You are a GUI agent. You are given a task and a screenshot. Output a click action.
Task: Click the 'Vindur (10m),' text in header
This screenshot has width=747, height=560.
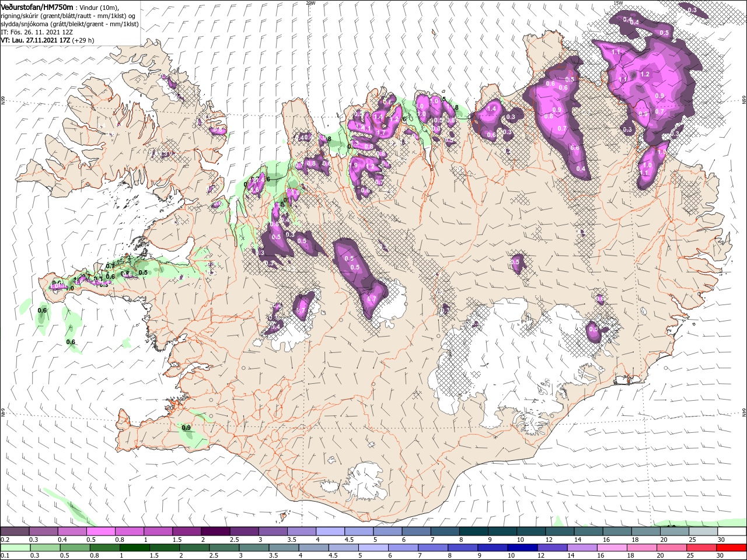coord(98,7)
